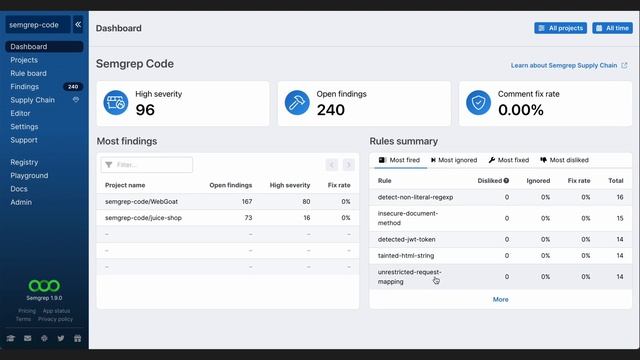Open Settings in the sidebar

24,127
